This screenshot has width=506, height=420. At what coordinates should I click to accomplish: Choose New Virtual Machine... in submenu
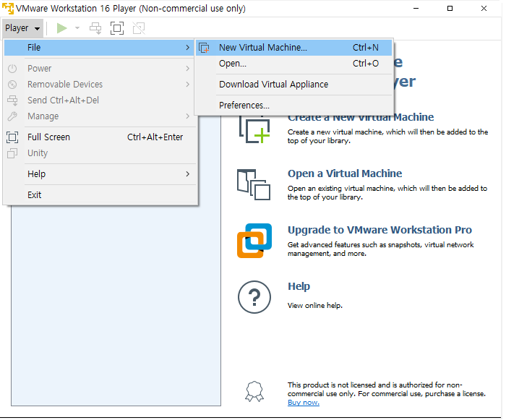(293, 48)
